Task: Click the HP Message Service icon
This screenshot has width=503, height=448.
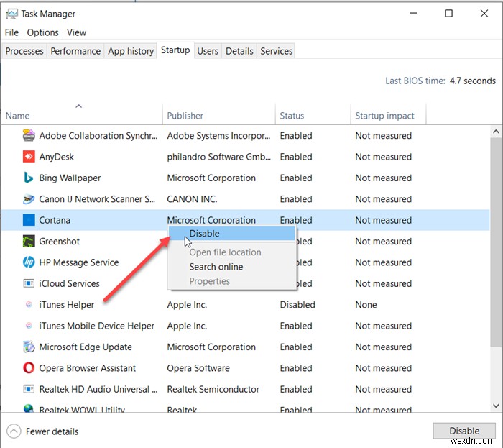Action: pyautogui.click(x=29, y=262)
